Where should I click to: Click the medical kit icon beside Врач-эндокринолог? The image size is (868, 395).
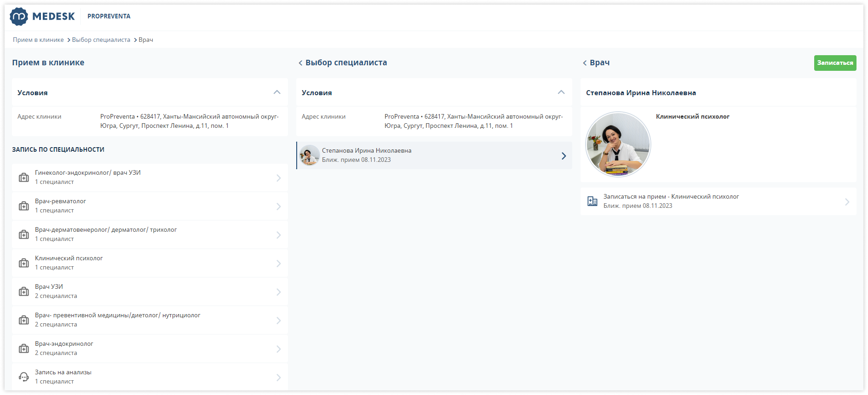pyautogui.click(x=24, y=349)
